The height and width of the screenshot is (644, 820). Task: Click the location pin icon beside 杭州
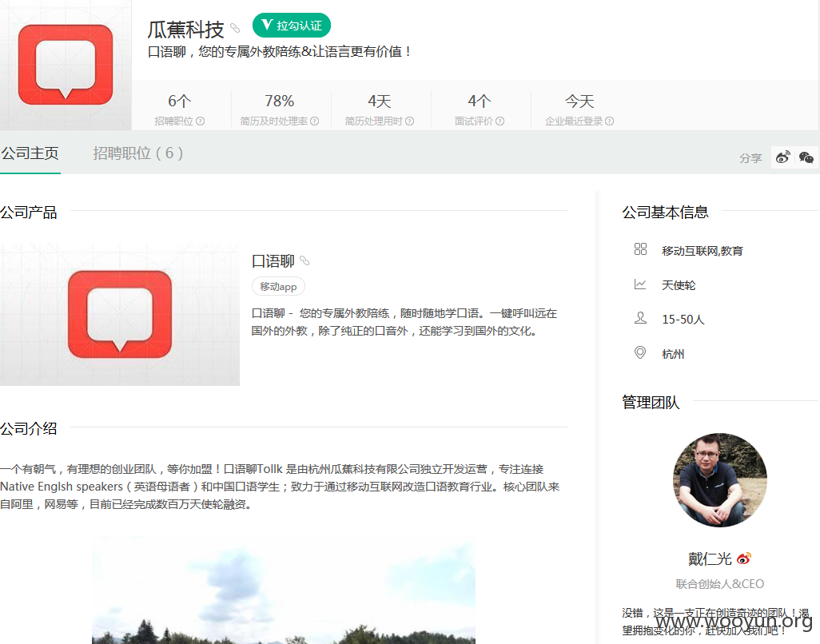(x=640, y=352)
